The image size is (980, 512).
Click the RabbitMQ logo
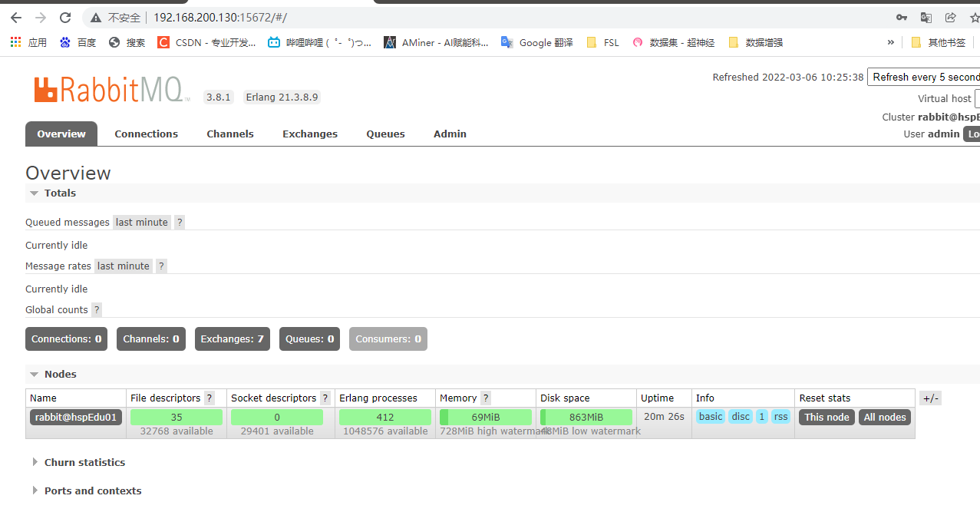[x=111, y=89]
